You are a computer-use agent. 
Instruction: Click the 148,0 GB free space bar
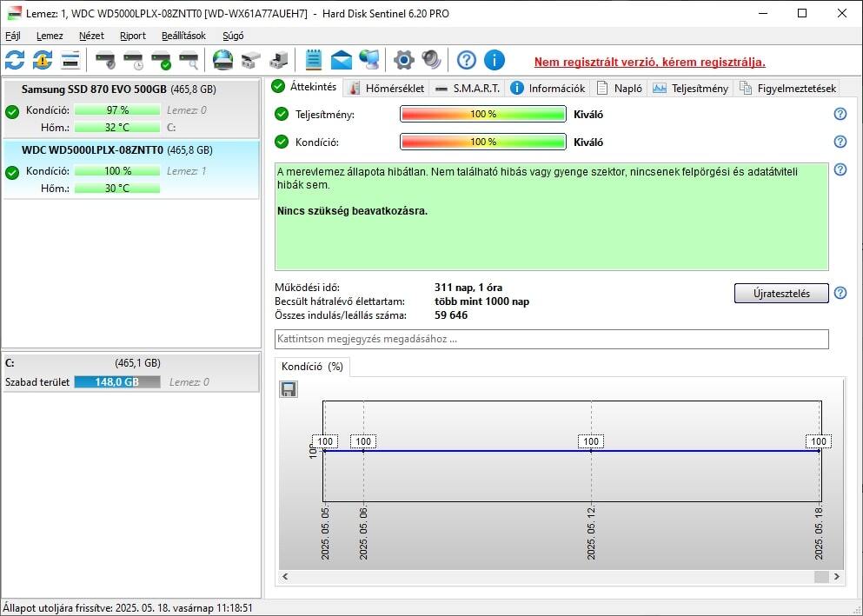(x=117, y=381)
